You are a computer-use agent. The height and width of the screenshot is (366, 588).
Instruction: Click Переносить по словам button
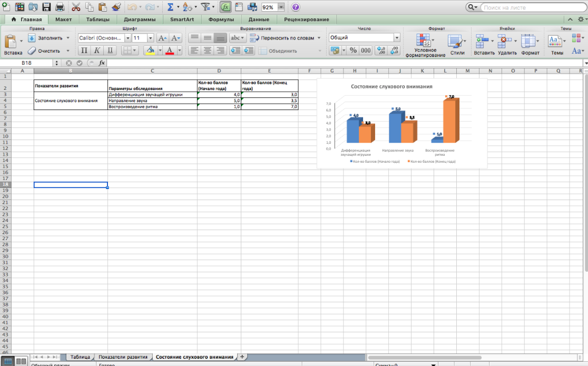click(x=287, y=38)
